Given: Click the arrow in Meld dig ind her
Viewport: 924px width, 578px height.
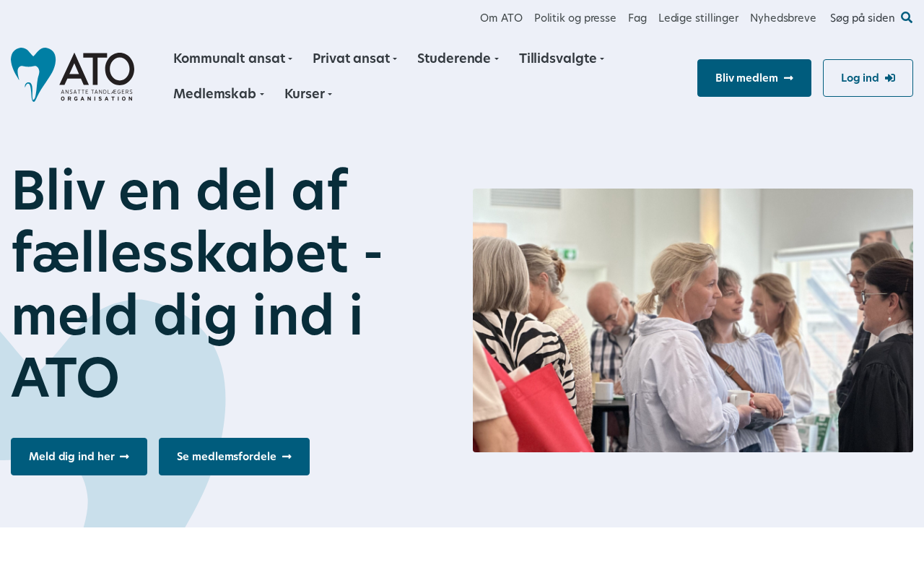Looking at the screenshot, I should [124, 457].
